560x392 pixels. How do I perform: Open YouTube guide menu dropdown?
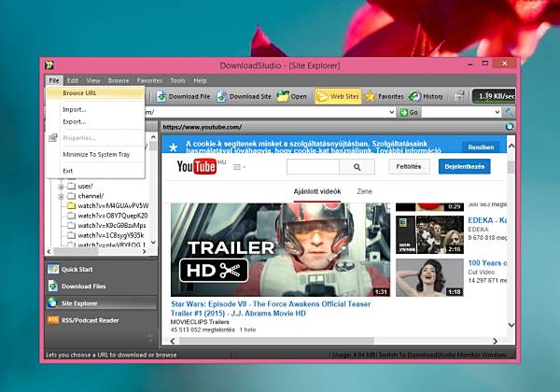[239, 167]
